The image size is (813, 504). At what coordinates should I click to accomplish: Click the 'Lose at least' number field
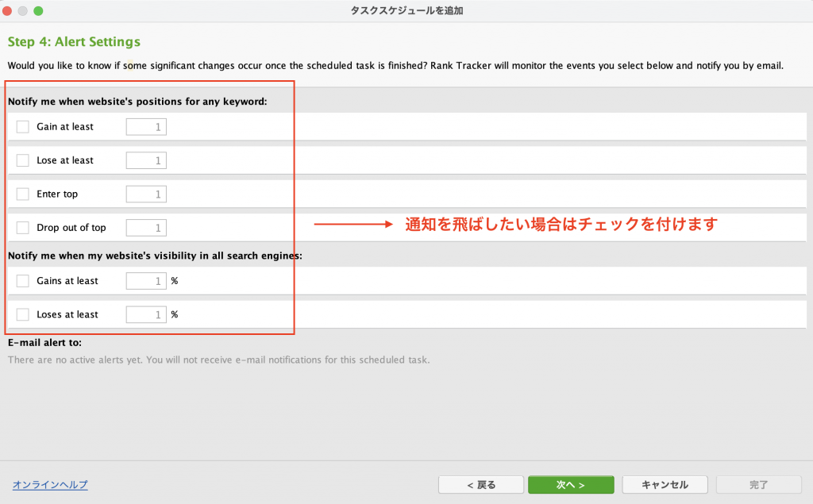point(146,160)
